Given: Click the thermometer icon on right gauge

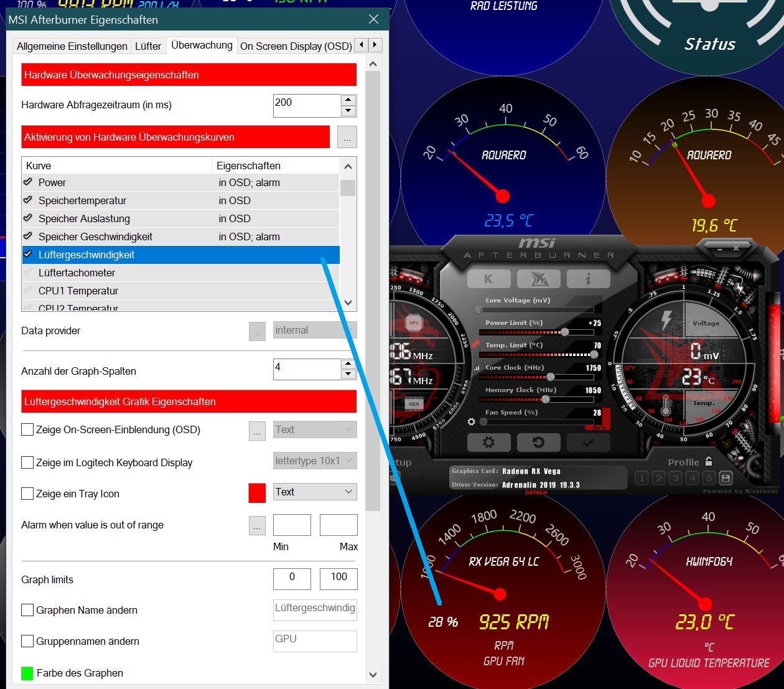Looking at the screenshot, I should [x=666, y=406].
